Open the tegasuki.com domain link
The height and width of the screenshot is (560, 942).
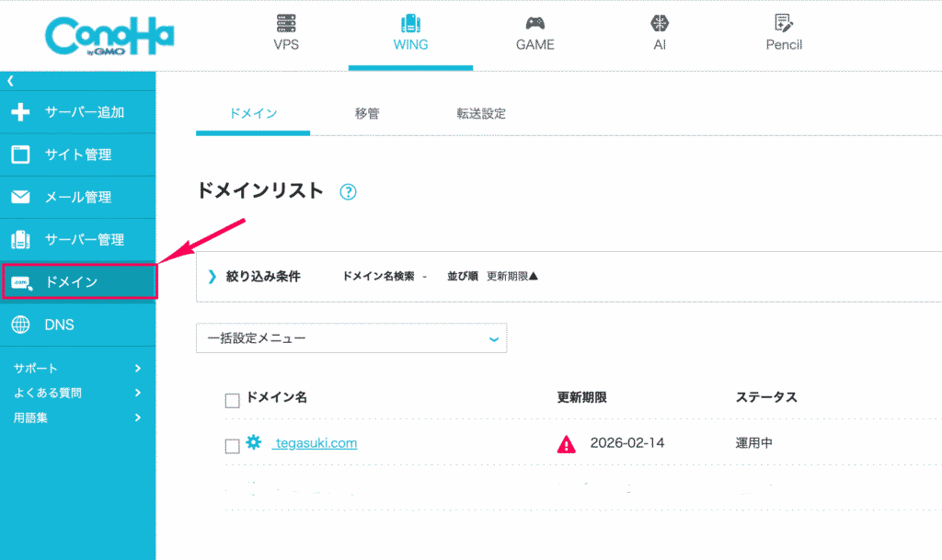click(x=316, y=443)
